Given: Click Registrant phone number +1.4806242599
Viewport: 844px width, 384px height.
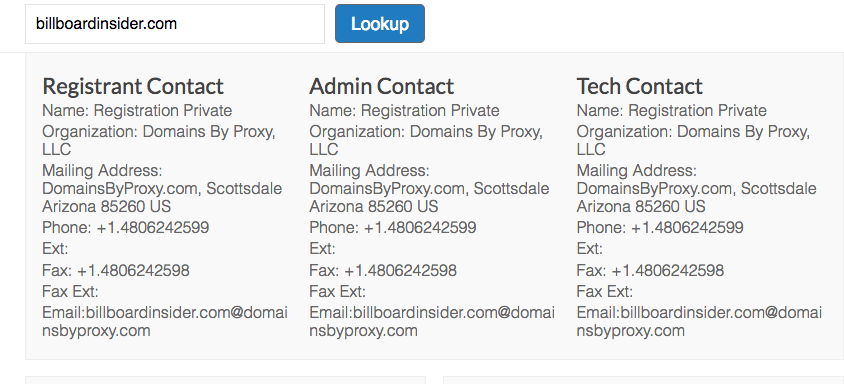Looking at the screenshot, I should [x=153, y=228].
